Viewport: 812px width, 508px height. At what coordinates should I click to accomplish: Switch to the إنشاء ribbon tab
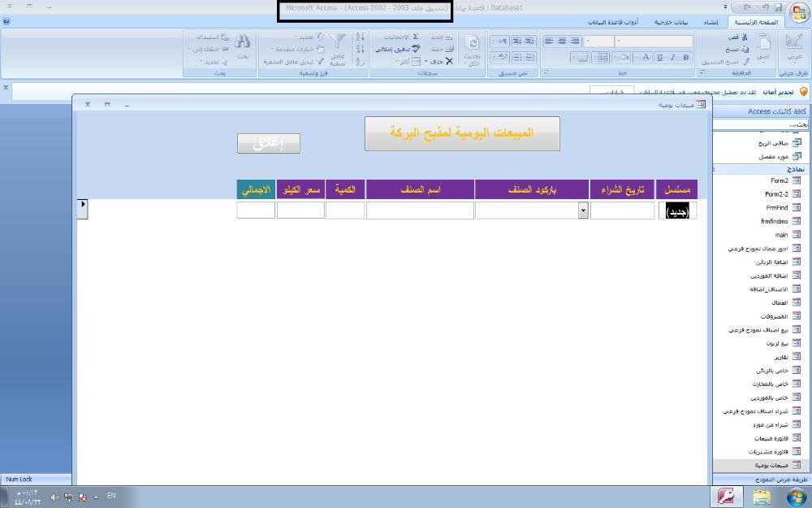coord(710,22)
